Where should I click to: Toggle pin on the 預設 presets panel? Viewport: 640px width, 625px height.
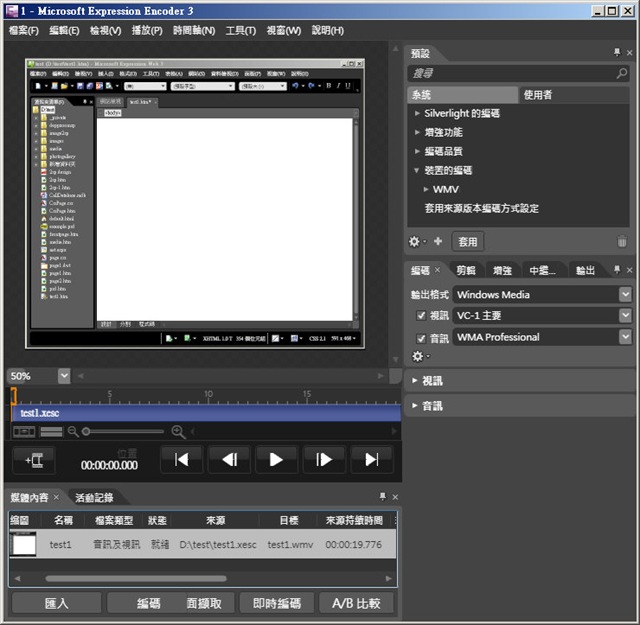point(616,52)
